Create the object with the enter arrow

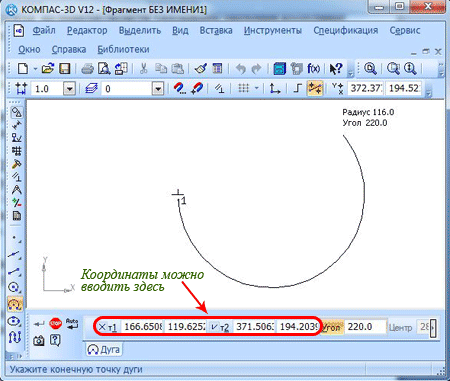click(39, 324)
